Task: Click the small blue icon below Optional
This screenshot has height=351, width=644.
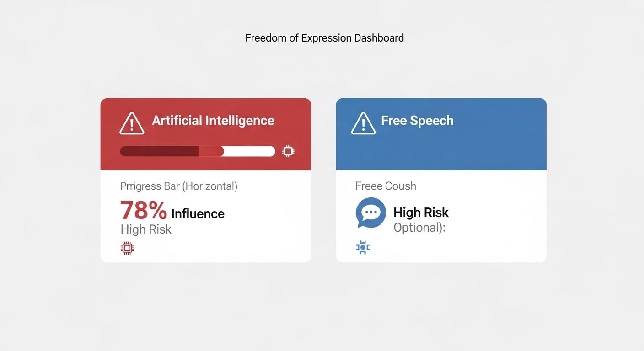Action: coord(363,248)
